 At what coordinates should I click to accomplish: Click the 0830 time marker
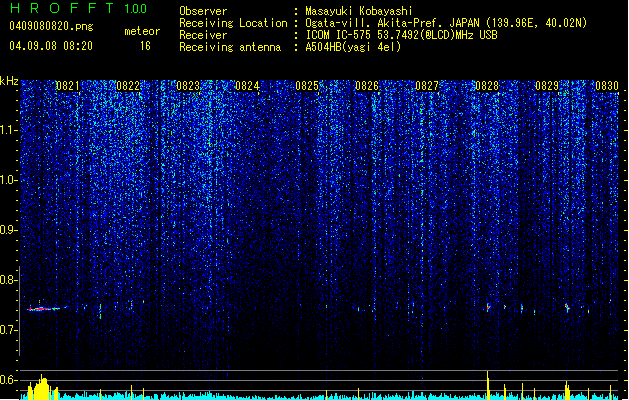pos(607,85)
